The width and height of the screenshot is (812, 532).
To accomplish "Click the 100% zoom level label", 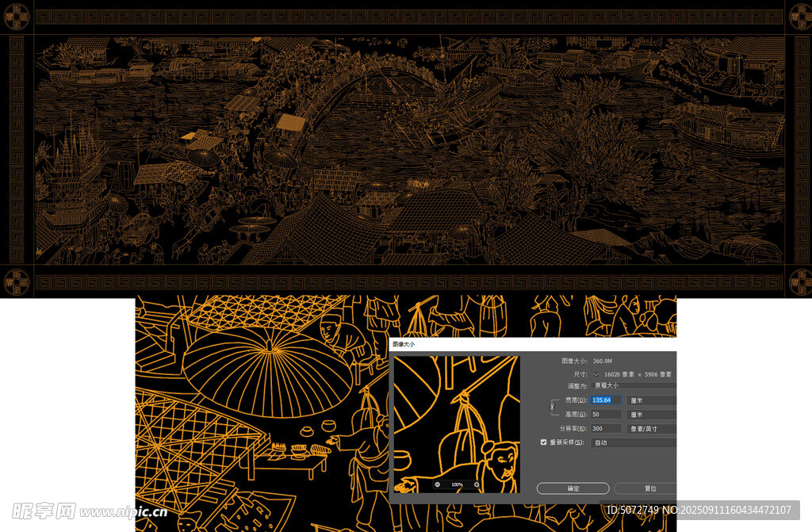I will [457, 484].
